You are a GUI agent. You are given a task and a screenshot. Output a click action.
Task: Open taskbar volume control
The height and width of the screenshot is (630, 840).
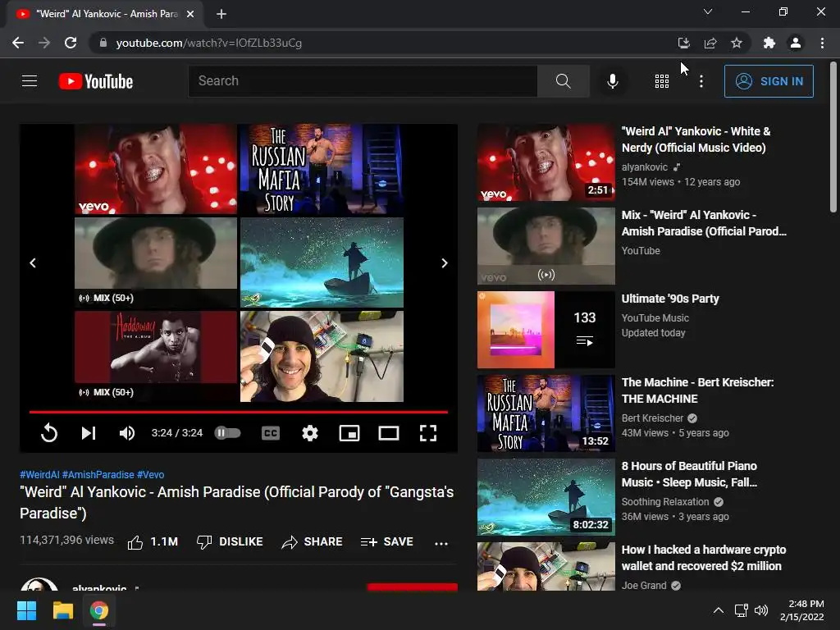point(760,610)
